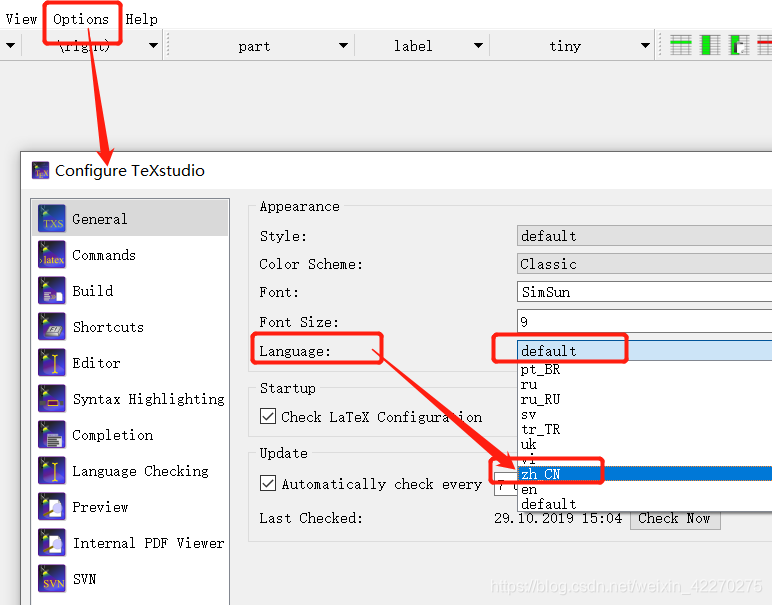The image size is (772, 605).
Task: Open the SVN settings page icon
Action: click(52, 578)
